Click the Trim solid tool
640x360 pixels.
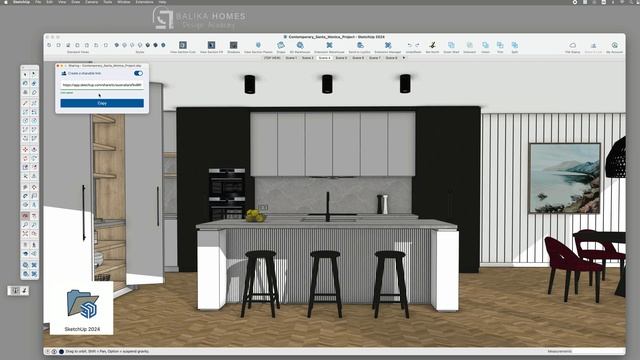click(x=500, y=45)
